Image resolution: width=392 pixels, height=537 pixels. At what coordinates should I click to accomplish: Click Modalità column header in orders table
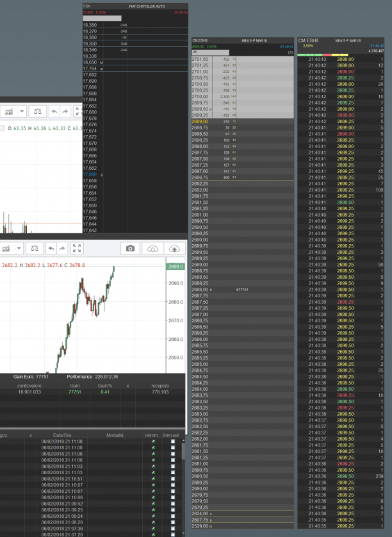click(115, 435)
